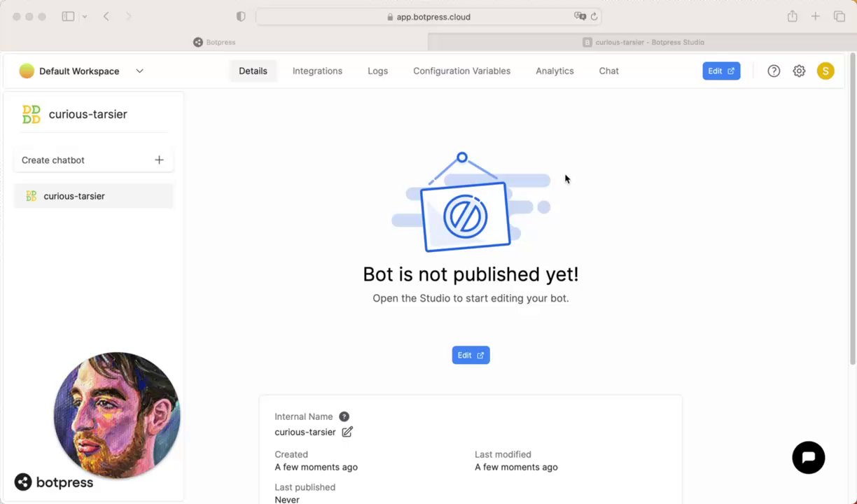Screen dimensions: 857x504
Task: Click the presenter portrait thumbnail
Action: coord(117,415)
